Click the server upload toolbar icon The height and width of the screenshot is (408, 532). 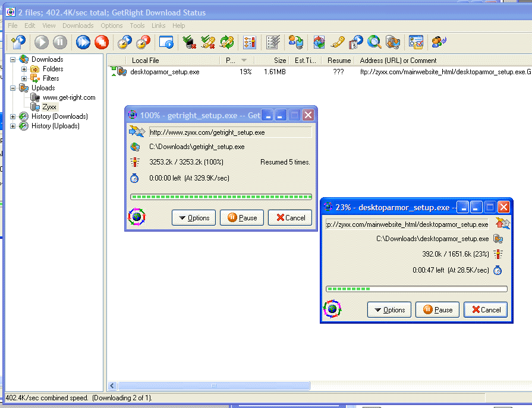point(393,42)
